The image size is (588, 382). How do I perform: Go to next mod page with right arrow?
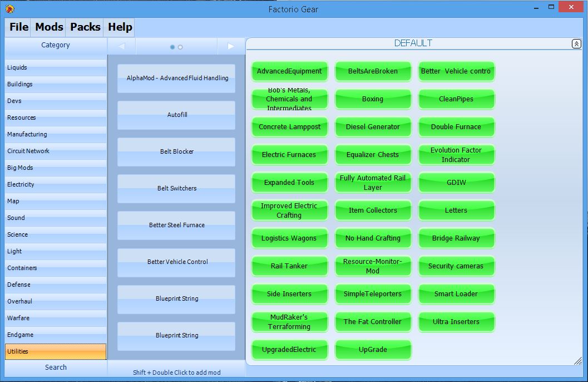pos(231,46)
